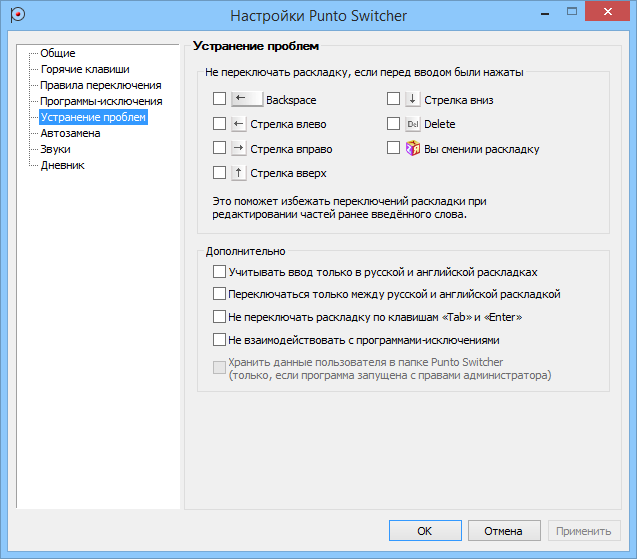Select Правила переключения in the tree

click(101, 85)
